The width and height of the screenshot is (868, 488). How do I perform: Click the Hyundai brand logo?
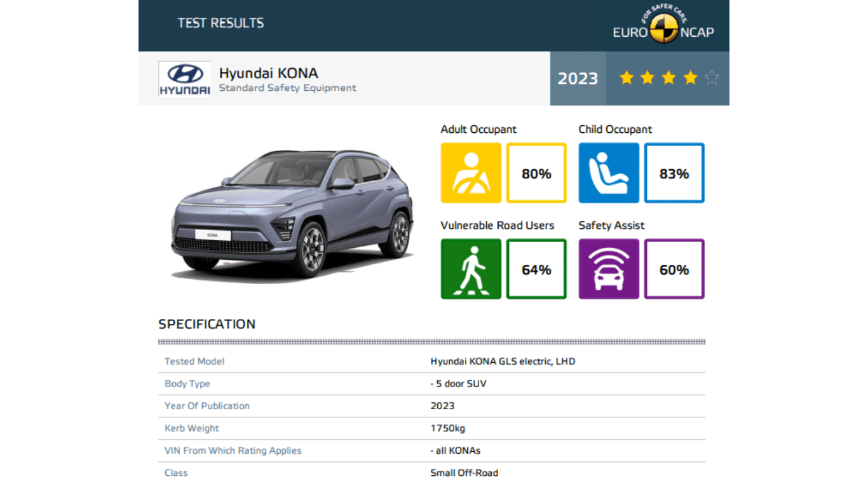(x=184, y=79)
